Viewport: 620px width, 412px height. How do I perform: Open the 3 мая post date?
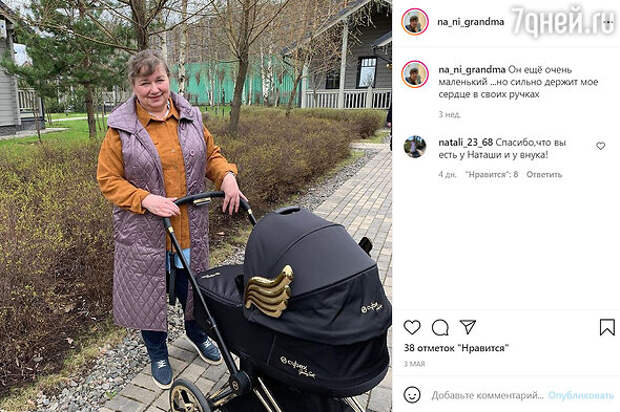(414, 364)
